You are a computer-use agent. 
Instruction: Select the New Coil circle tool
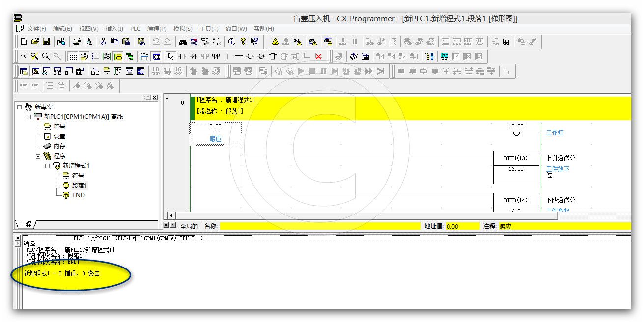[250, 56]
